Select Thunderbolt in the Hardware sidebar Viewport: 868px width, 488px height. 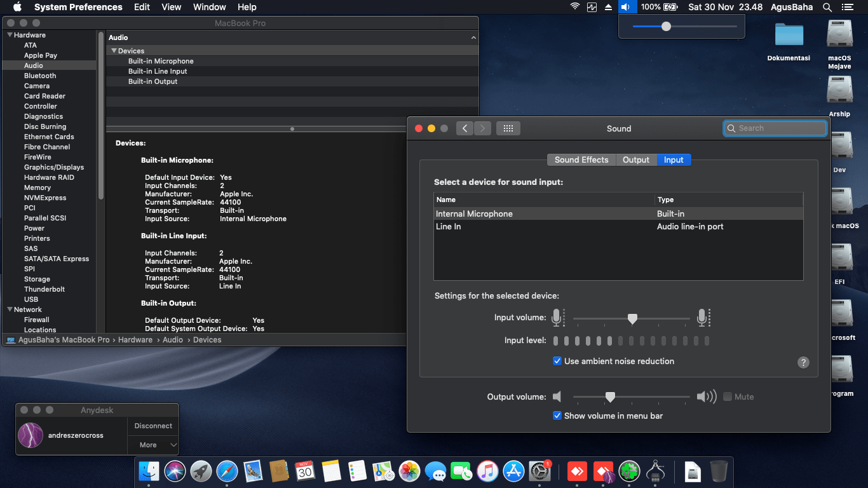click(x=44, y=289)
